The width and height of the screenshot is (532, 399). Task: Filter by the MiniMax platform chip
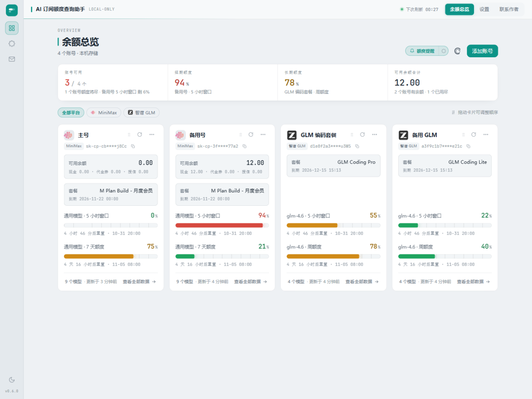point(104,113)
